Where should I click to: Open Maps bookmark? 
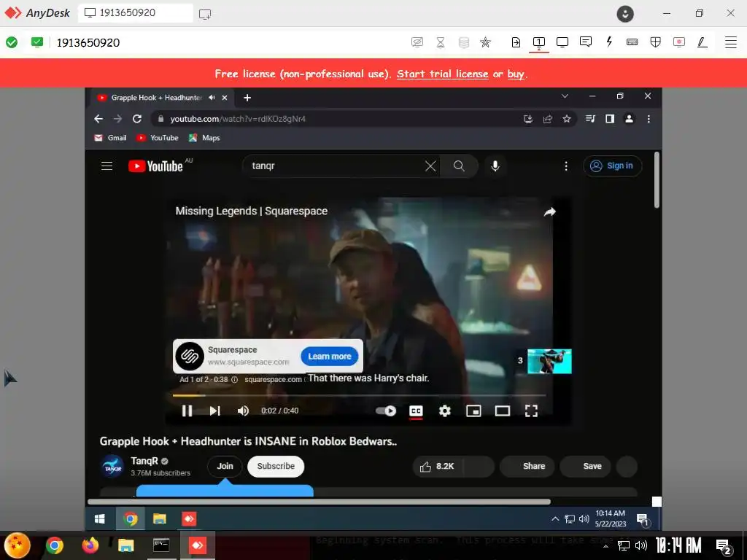(204, 138)
